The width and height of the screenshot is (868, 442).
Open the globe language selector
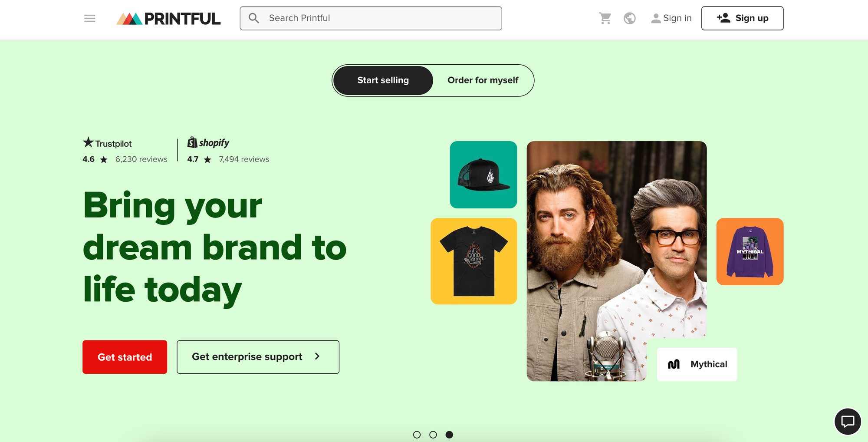629,18
